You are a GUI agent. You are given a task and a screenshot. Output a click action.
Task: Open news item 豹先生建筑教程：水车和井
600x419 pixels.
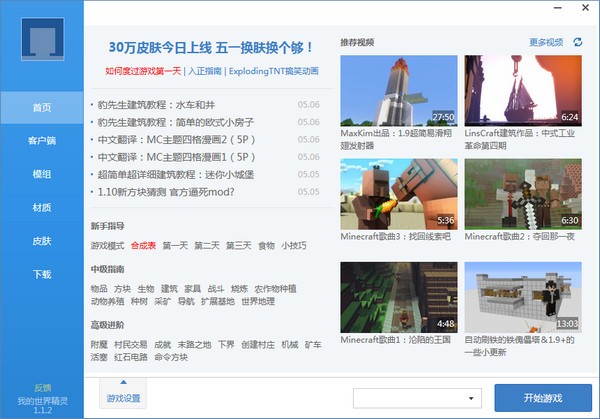pyautogui.click(x=156, y=105)
